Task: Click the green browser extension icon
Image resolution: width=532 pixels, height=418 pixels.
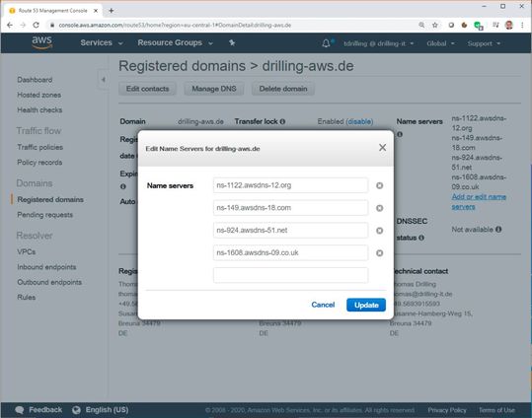Action: (478, 25)
